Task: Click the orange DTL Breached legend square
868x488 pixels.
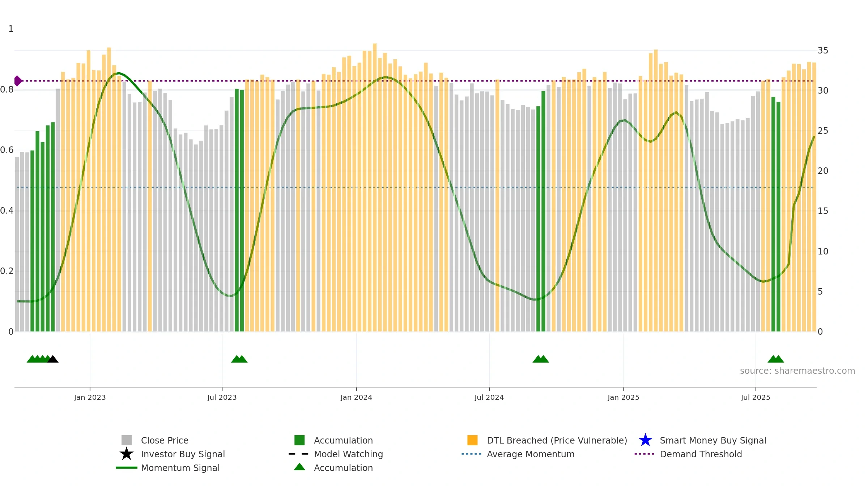Action: (x=472, y=440)
